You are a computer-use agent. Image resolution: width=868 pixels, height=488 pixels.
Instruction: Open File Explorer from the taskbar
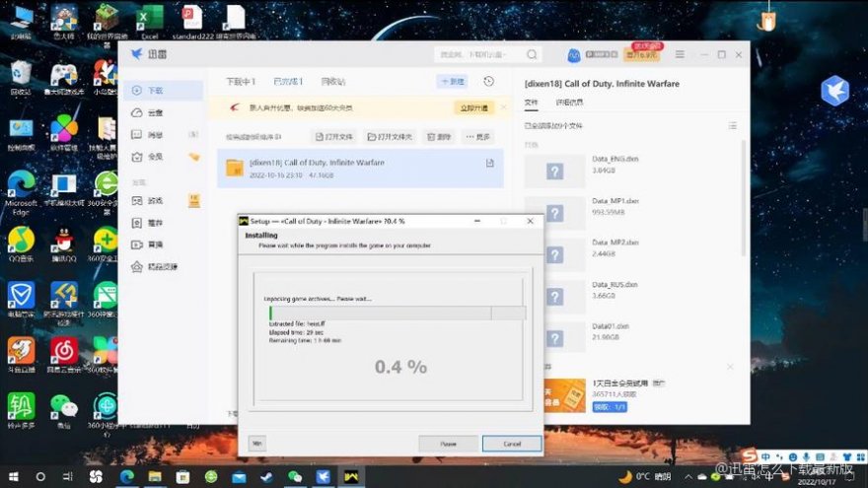click(x=155, y=476)
